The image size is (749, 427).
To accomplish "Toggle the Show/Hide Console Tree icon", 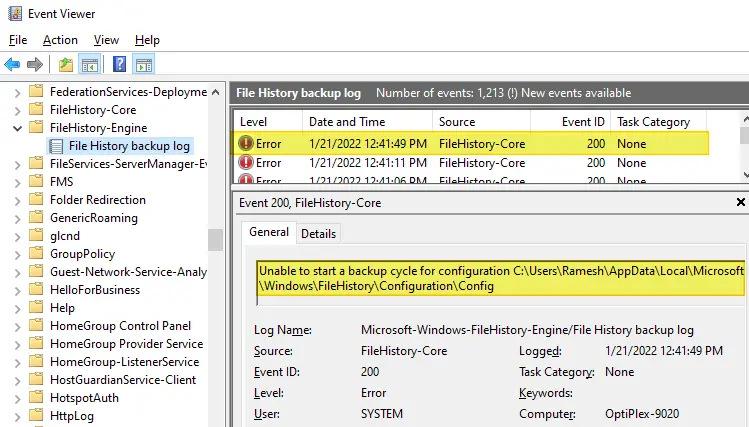I will (x=89, y=64).
